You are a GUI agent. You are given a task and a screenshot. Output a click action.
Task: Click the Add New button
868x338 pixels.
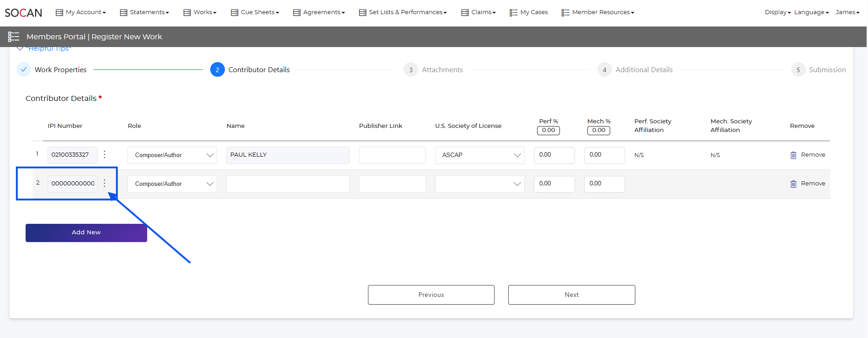pos(86,232)
